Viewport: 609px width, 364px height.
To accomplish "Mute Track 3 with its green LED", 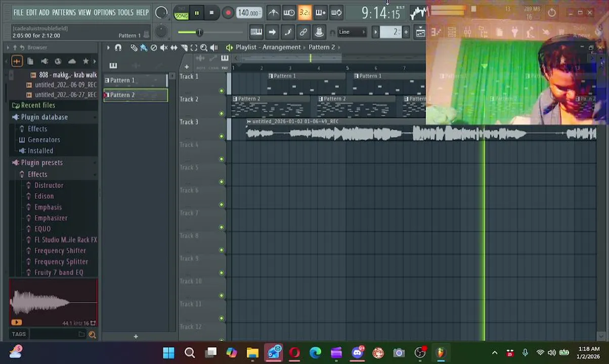I will pos(221,136).
